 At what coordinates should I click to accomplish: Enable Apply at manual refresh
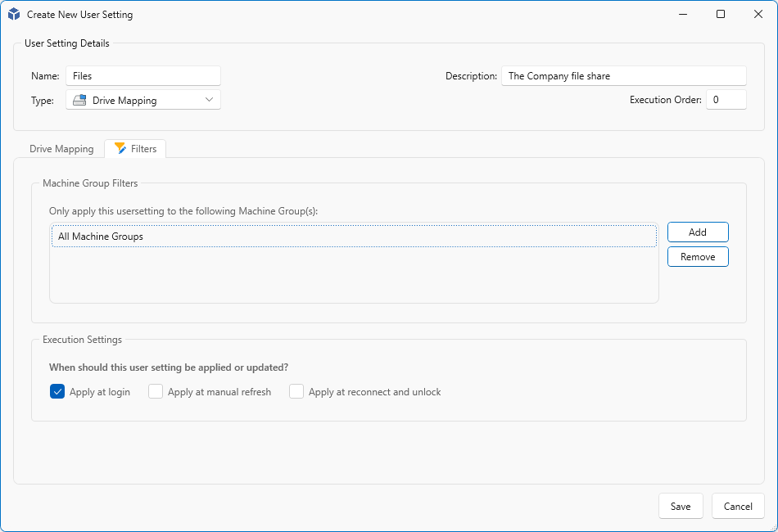156,391
